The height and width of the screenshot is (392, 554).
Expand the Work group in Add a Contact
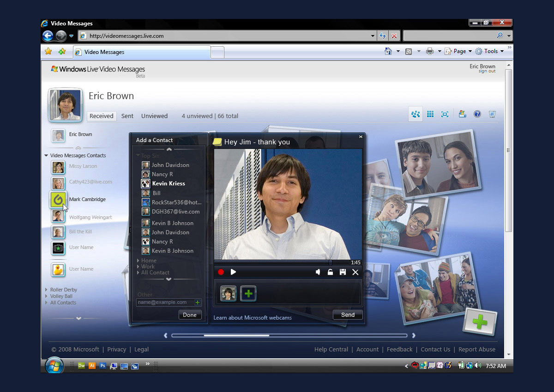pyautogui.click(x=138, y=267)
